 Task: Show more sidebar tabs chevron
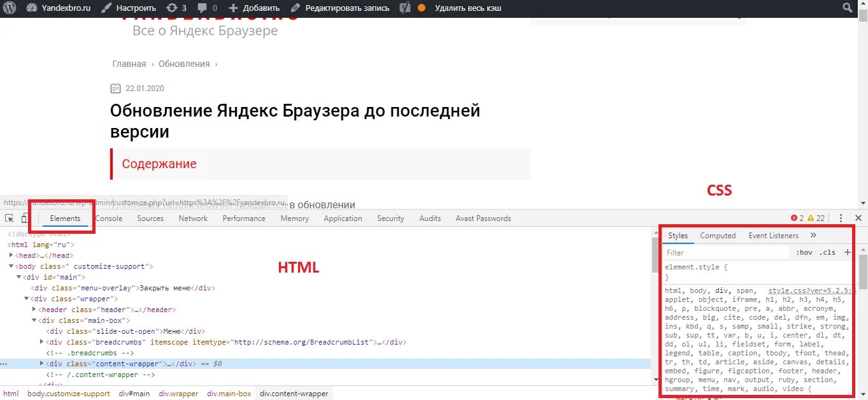pos(813,236)
